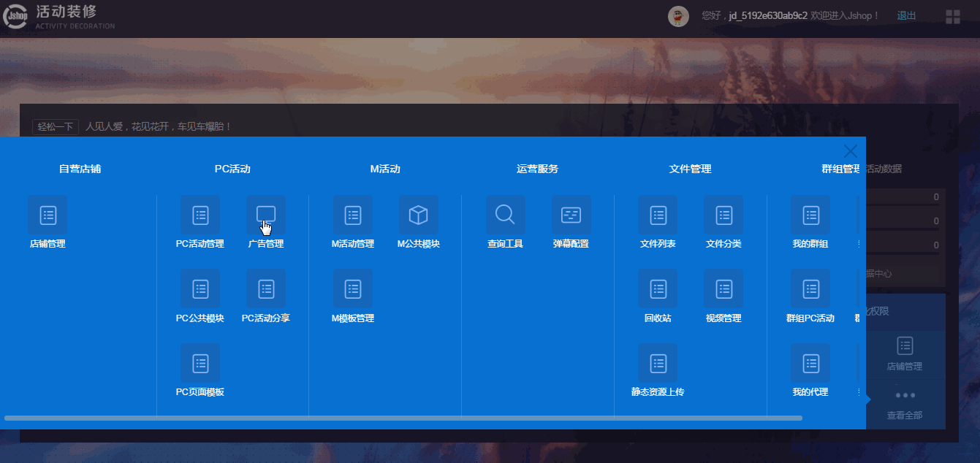Close the blue navigation panel
The image size is (980, 463).
(851, 151)
